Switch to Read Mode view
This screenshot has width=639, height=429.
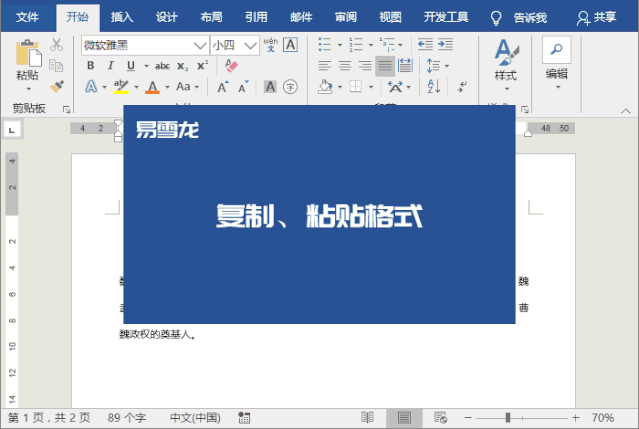click(367, 418)
